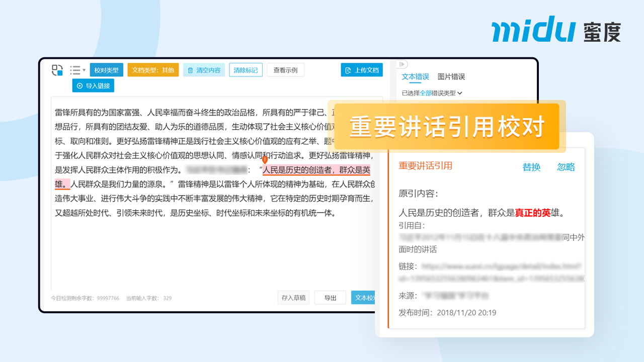The height and width of the screenshot is (362, 644).
Task: Switch to the 图片错误 tab
Action: [x=451, y=77]
